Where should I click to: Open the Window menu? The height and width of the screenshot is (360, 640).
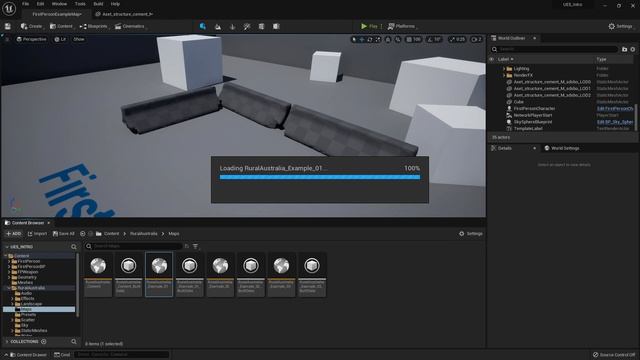(x=59, y=4)
